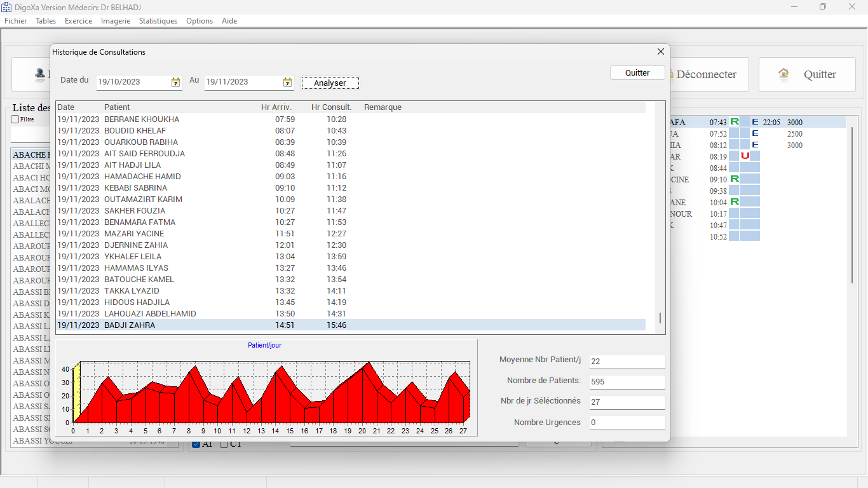Enable the Filtre checkbox

[x=15, y=119]
